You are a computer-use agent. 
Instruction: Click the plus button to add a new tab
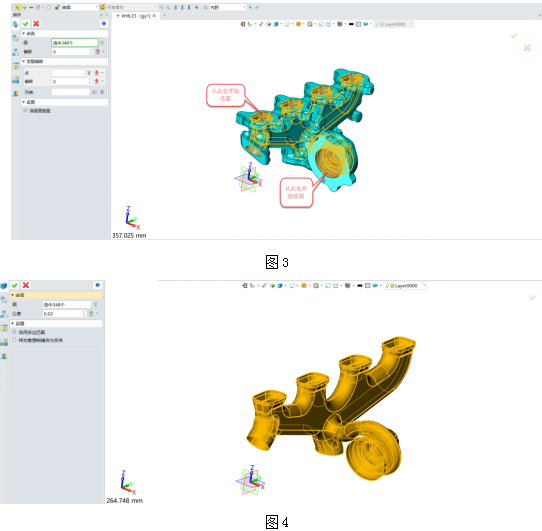pyautogui.click(x=165, y=16)
